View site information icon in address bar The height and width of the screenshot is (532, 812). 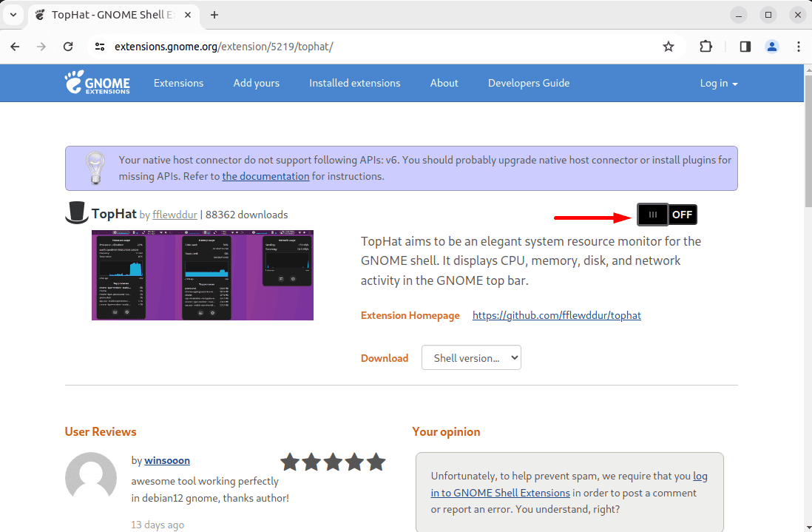coord(101,47)
